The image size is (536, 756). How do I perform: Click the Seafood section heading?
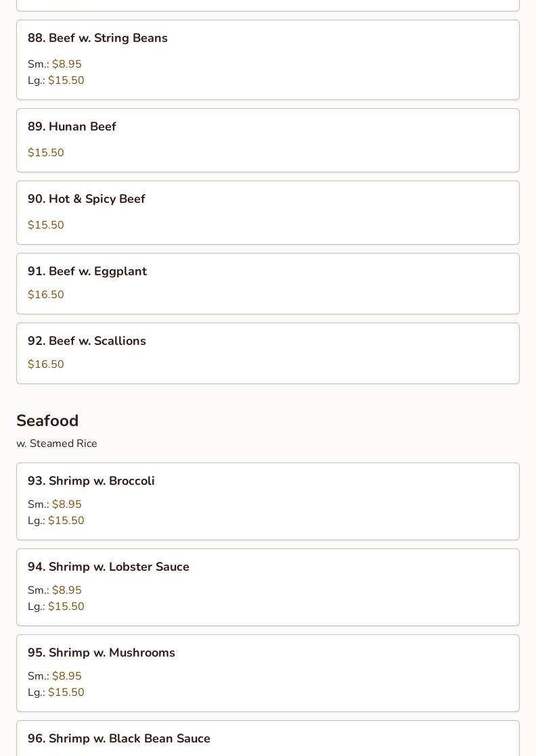pyautogui.click(x=47, y=421)
